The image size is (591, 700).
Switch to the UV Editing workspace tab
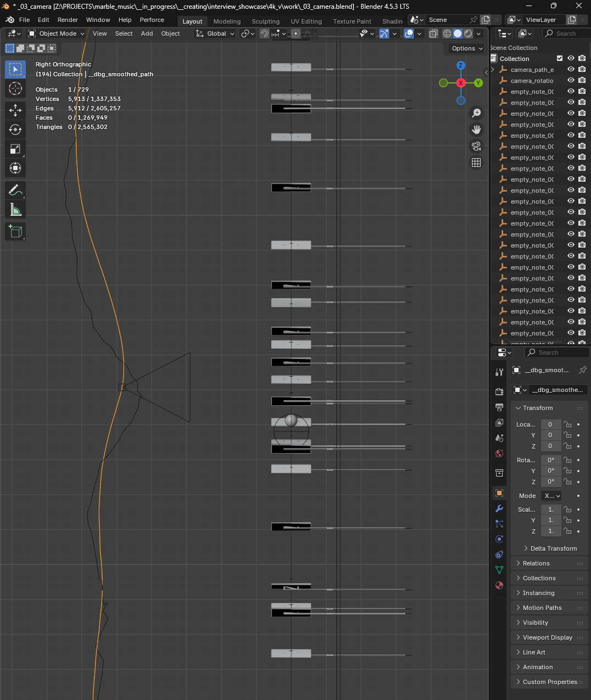(306, 21)
